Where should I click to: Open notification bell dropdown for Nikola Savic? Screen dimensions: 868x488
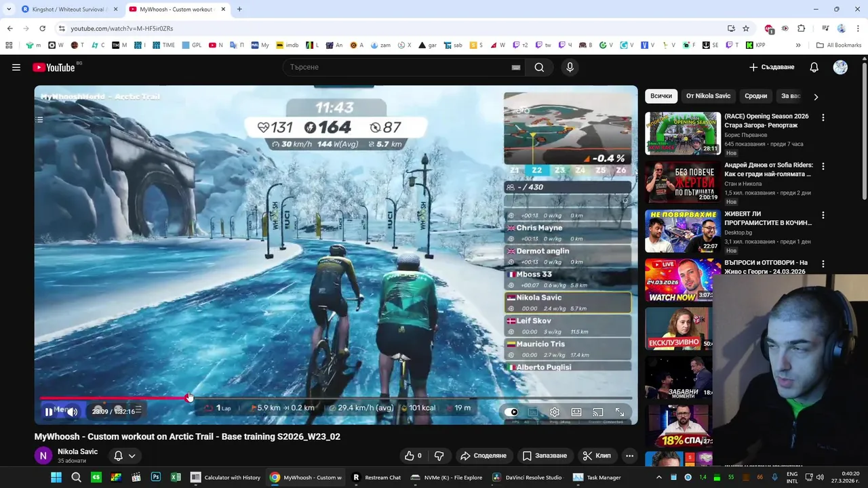tap(124, 455)
